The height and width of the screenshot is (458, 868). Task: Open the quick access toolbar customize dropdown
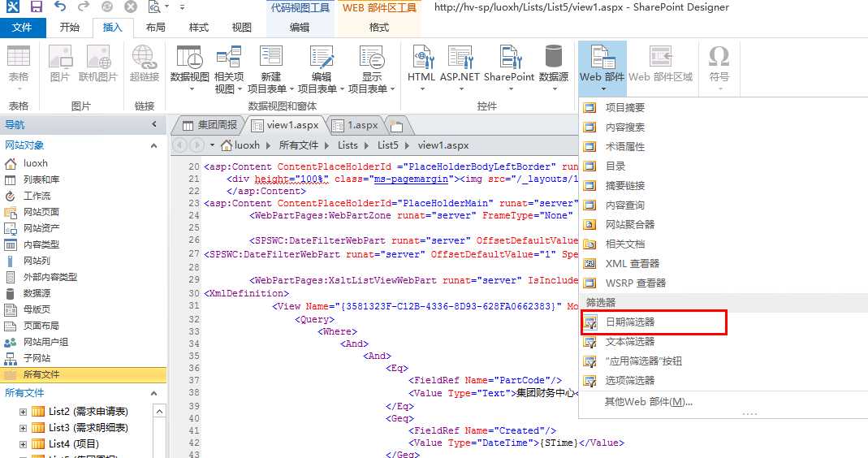[x=182, y=7]
